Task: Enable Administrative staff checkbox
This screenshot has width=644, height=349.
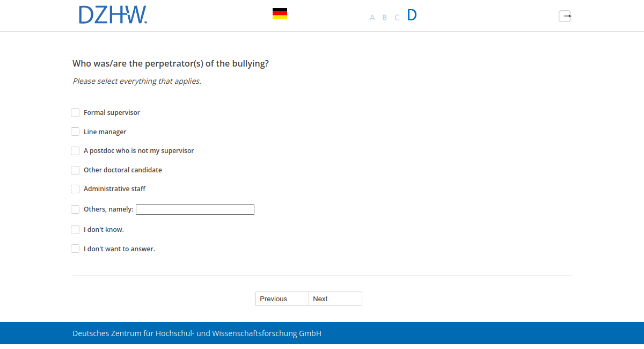Action: coord(75,189)
